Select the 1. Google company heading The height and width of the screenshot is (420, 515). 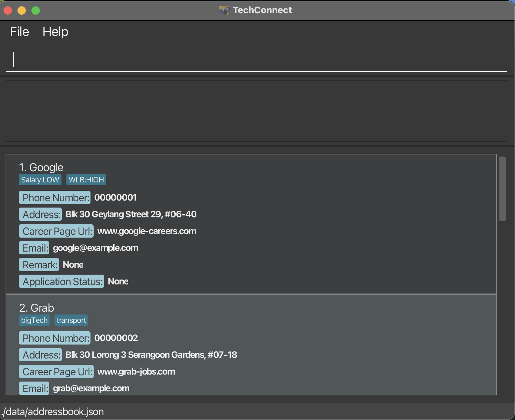pyautogui.click(x=41, y=167)
